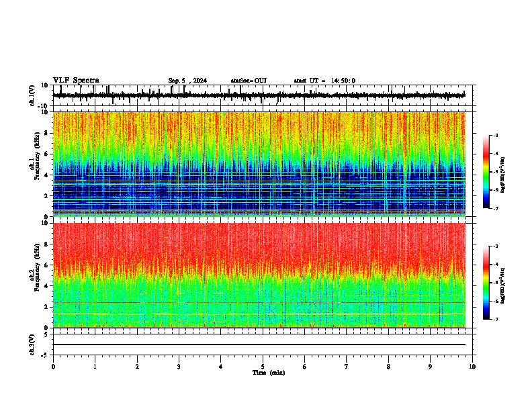
Task: Select the 'start UT = 14:50: 0' text
Action: (324, 81)
